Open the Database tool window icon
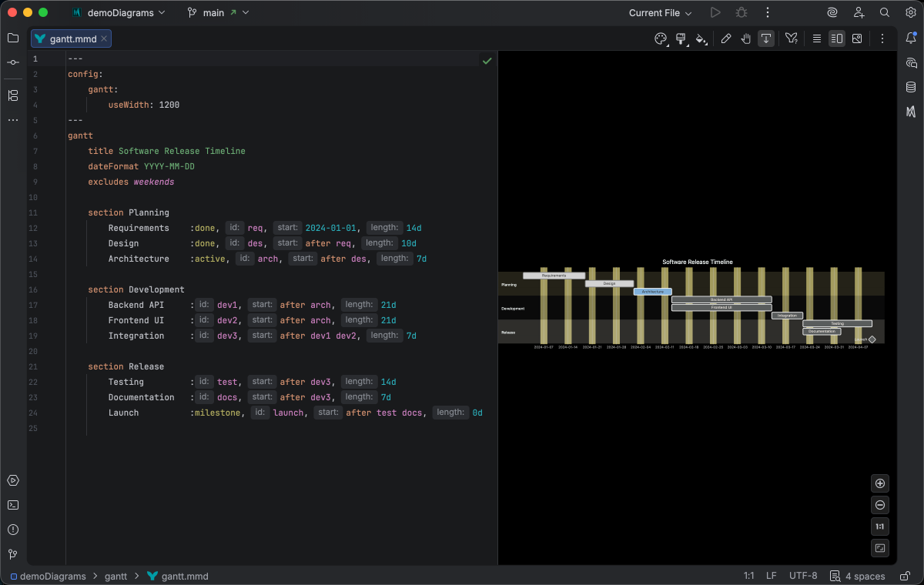The image size is (924, 585). [x=911, y=87]
